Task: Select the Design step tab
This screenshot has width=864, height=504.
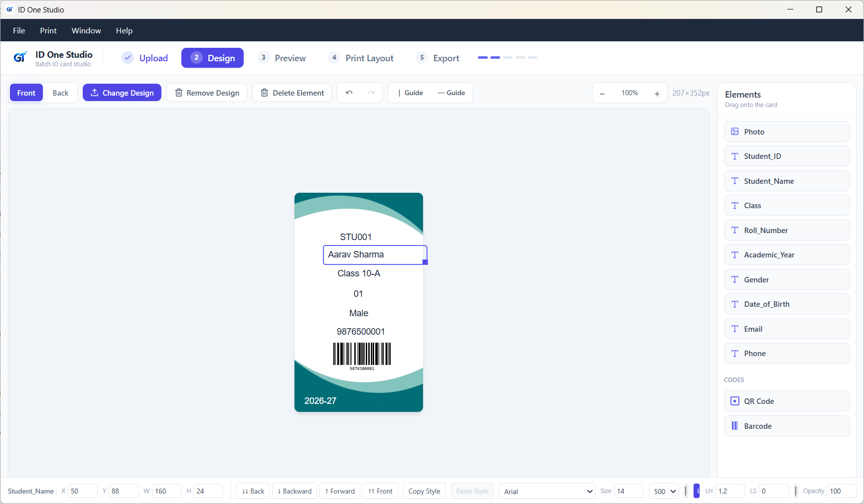Action: (x=212, y=58)
